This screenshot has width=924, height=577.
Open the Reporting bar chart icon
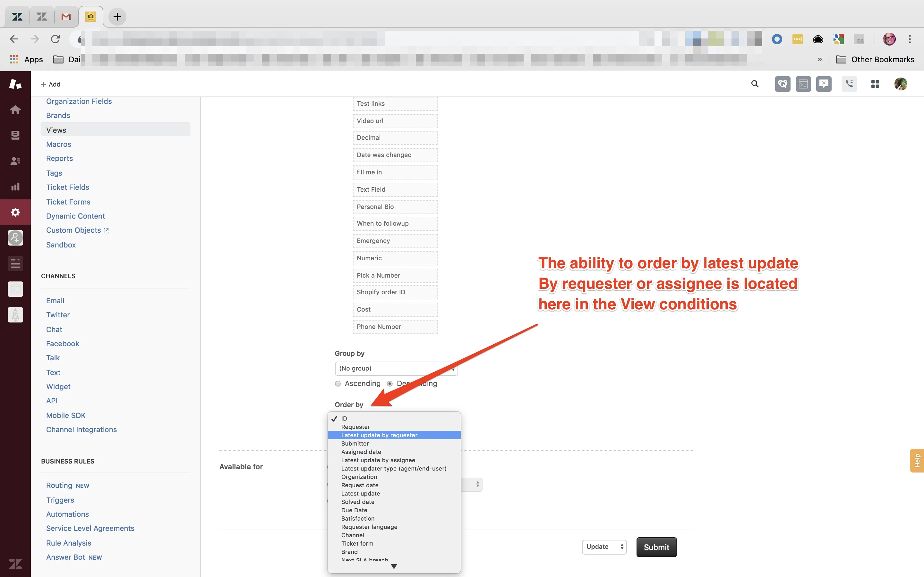(x=15, y=187)
